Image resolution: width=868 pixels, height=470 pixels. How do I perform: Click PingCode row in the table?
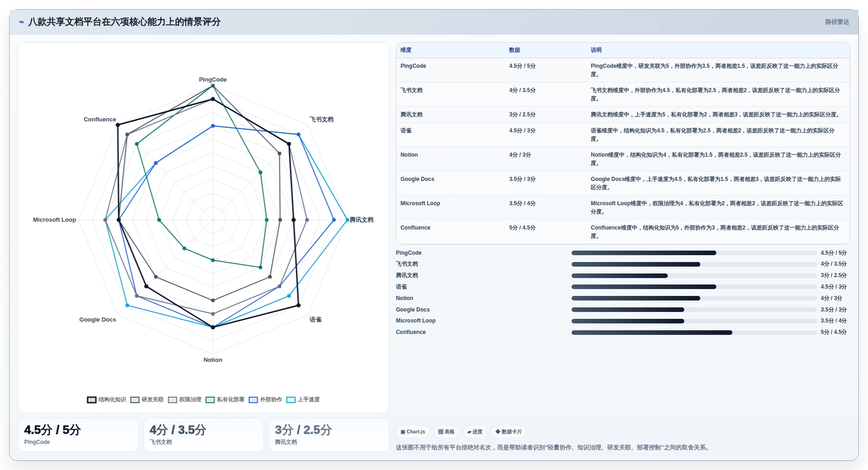(x=623, y=70)
